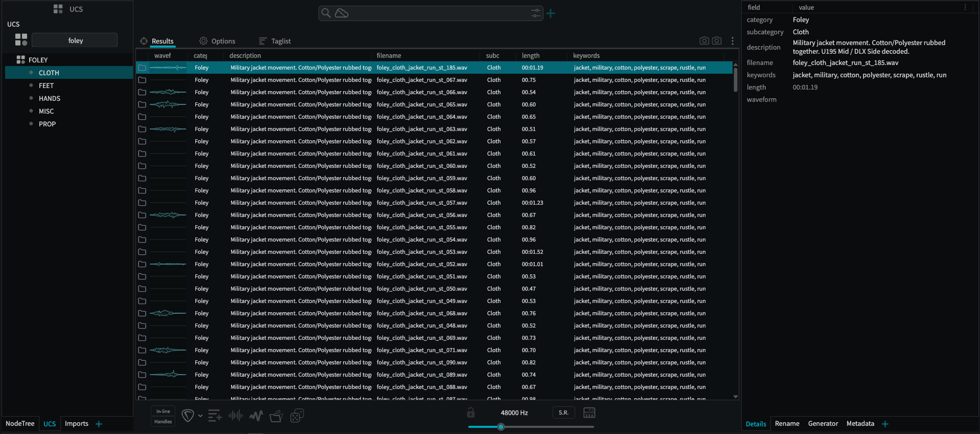The image size is (980, 434).
Task: Add a new search with the plus icon
Action: pyautogui.click(x=551, y=13)
